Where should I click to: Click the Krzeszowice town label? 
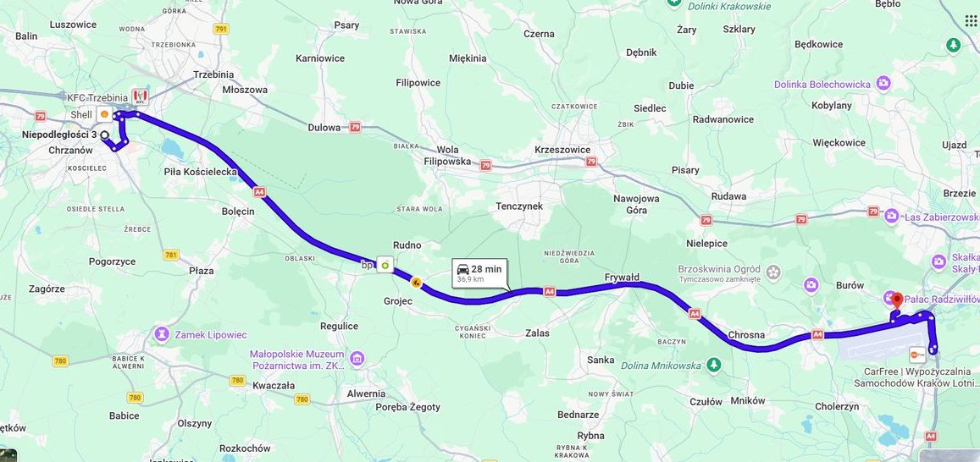tap(562, 150)
